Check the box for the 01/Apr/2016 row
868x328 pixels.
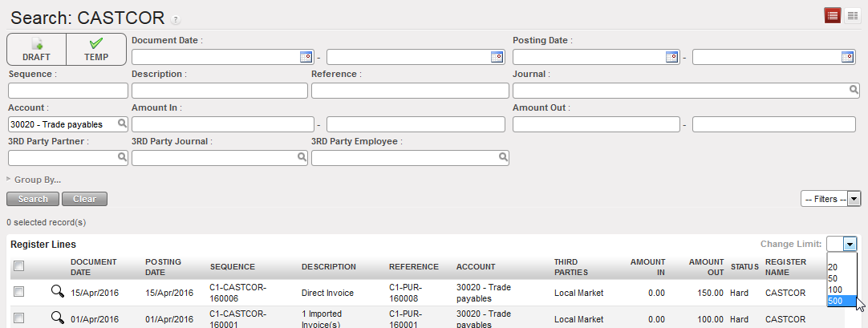coord(19,318)
